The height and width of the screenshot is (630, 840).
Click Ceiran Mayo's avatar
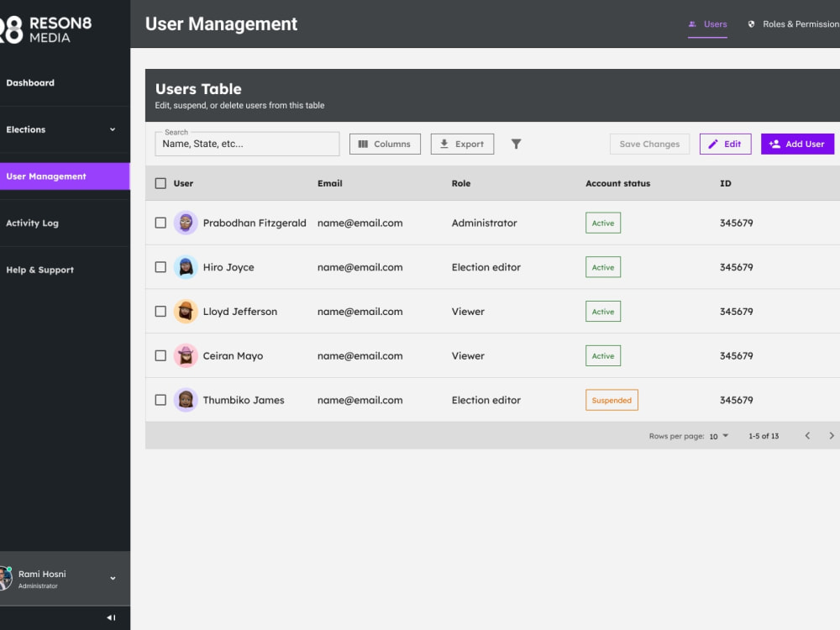186,355
